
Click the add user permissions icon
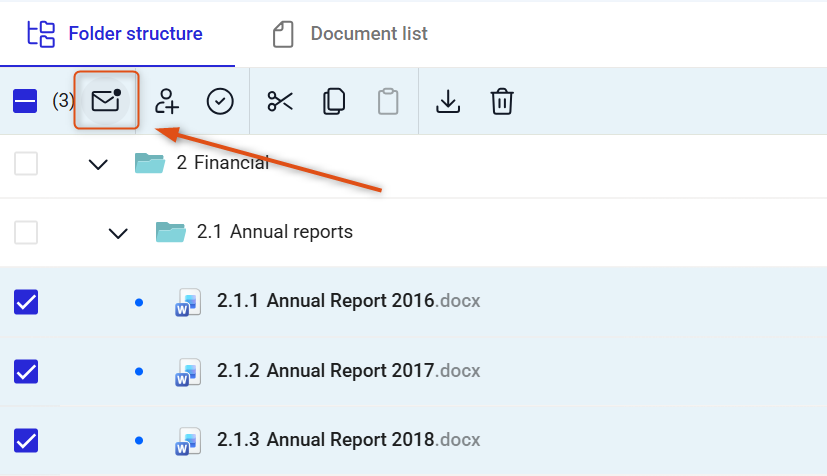[x=167, y=101]
